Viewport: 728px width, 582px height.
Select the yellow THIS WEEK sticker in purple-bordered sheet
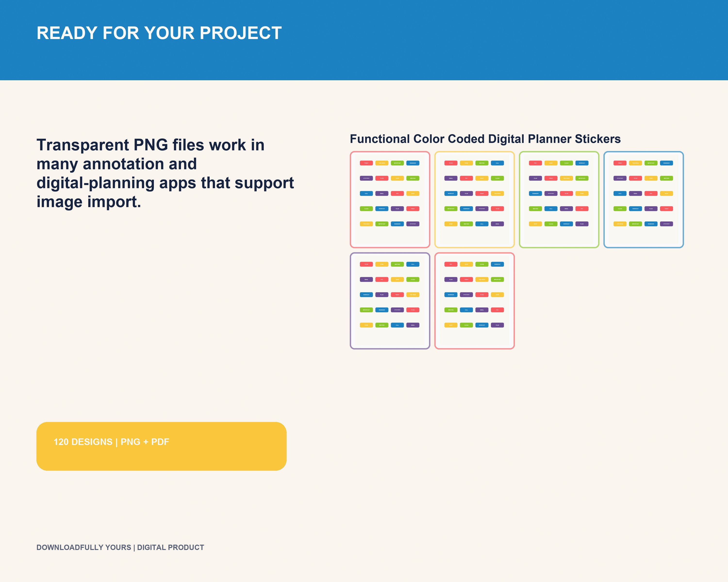tap(413, 295)
